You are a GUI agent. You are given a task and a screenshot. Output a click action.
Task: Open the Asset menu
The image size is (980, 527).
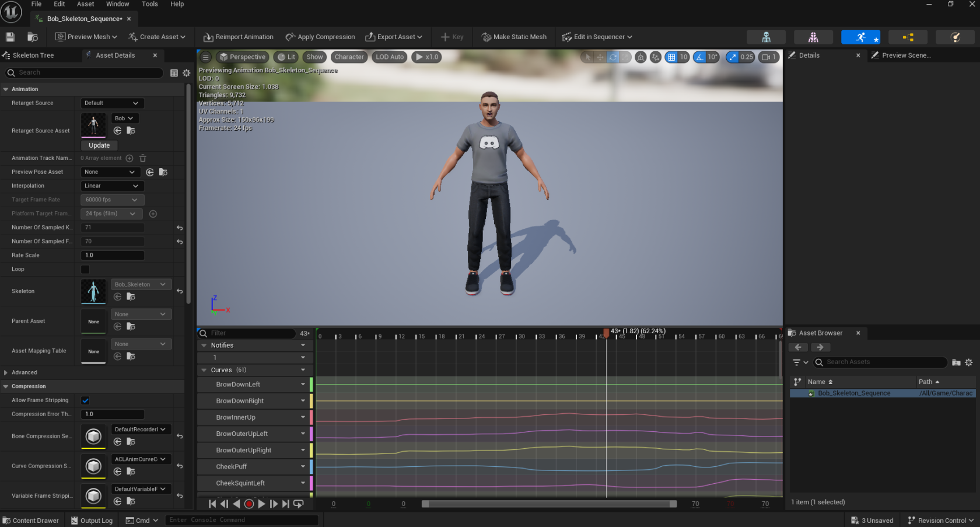pyautogui.click(x=85, y=4)
